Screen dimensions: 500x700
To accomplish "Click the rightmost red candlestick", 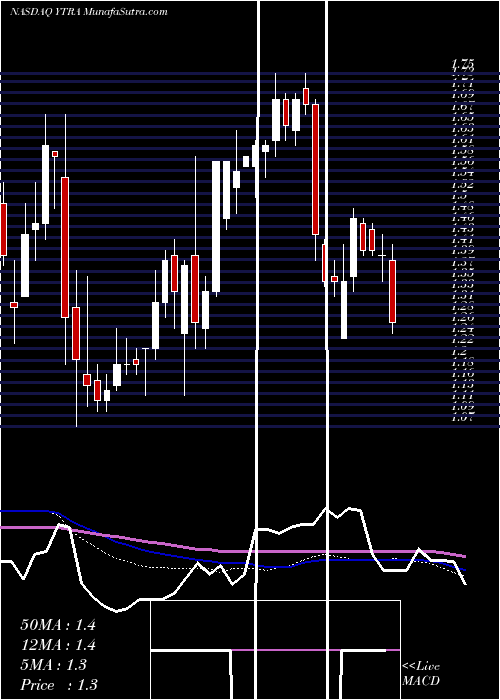I will click(392, 292).
